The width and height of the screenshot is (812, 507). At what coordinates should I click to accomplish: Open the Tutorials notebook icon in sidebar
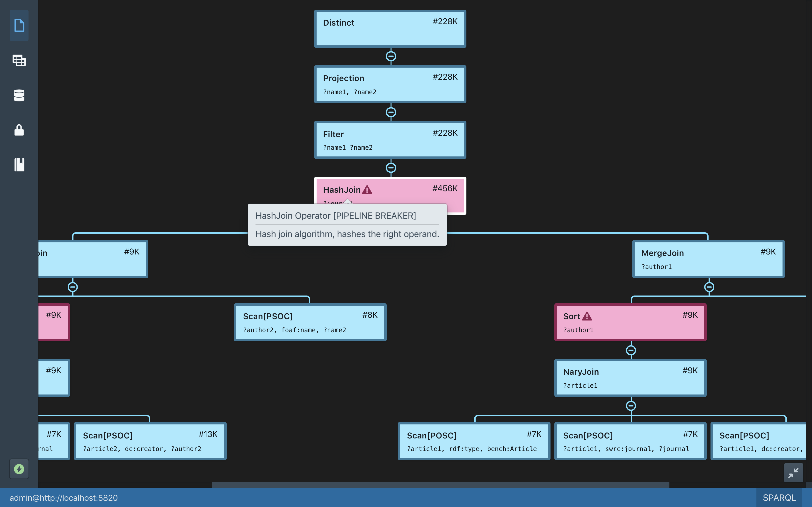pyautogui.click(x=19, y=165)
